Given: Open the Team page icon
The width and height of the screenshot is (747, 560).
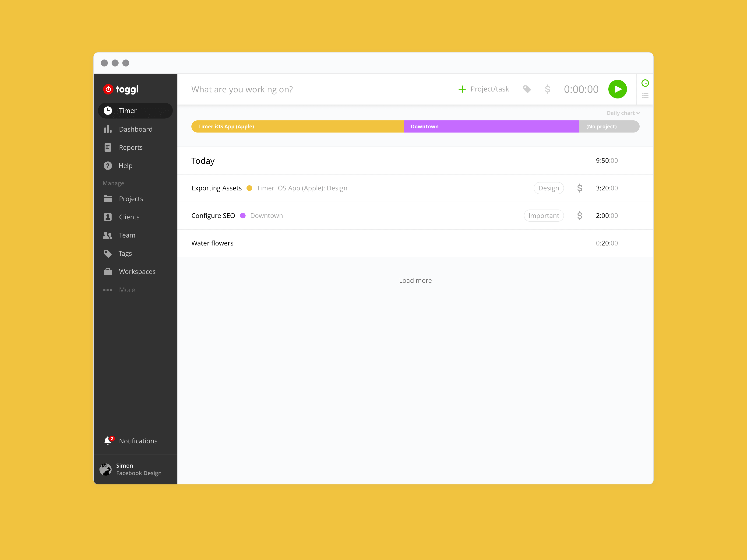Looking at the screenshot, I should tap(108, 235).
